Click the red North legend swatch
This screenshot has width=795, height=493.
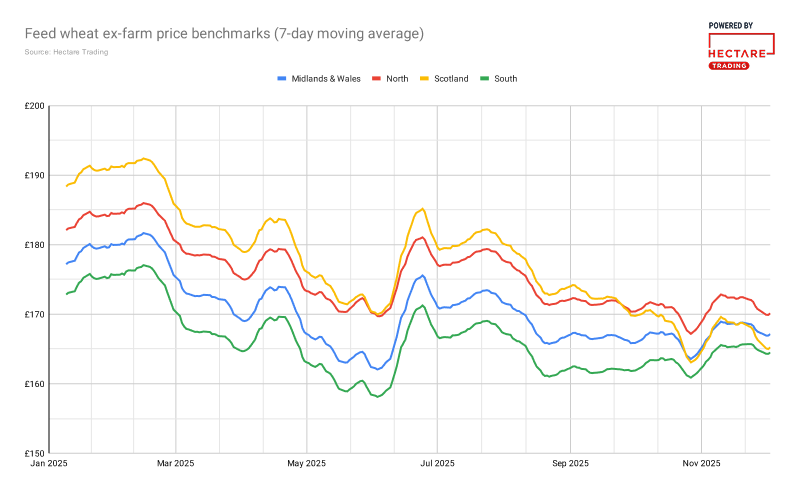[x=377, y=78]
